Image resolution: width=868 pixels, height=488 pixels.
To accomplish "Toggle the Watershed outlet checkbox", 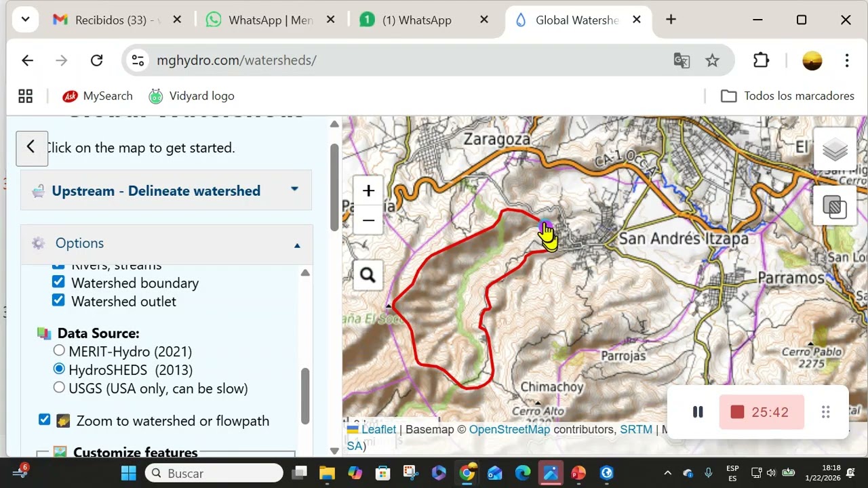I will point(58,300).
